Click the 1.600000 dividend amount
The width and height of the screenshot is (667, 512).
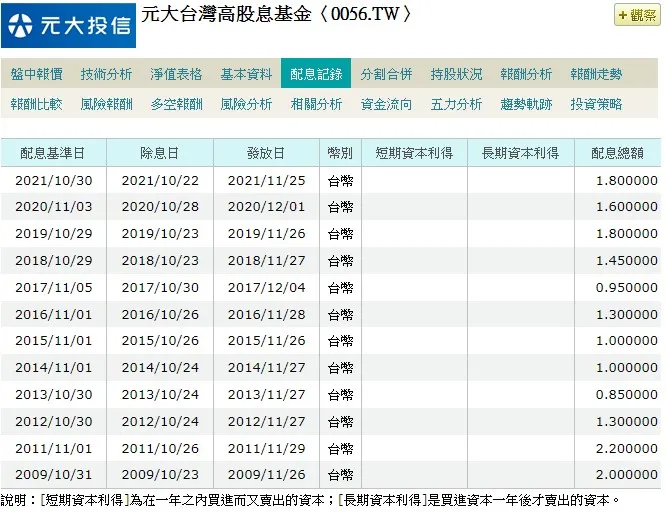click(x=627, y=207)
